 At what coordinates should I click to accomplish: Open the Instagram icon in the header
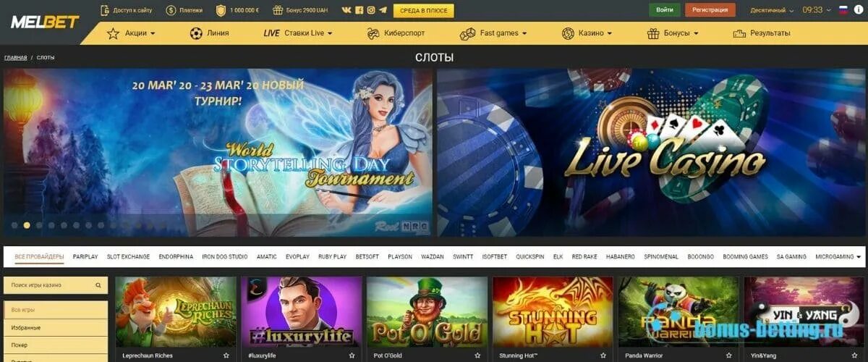tap(371, 10)
